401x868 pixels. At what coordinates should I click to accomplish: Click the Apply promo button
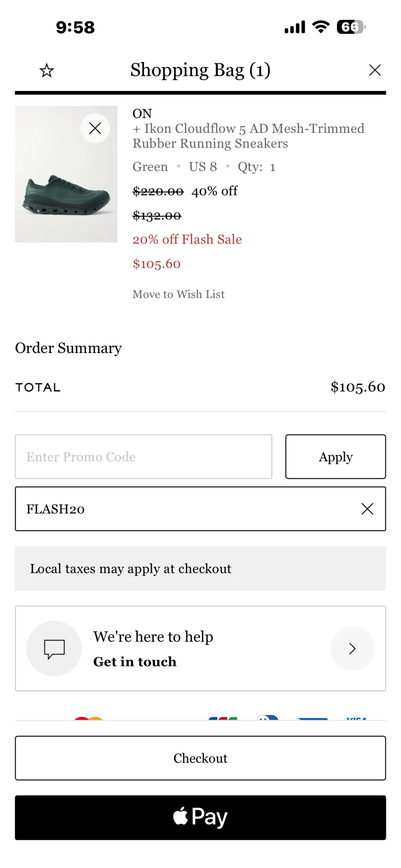pyautogui.click(x=335, y=457)
